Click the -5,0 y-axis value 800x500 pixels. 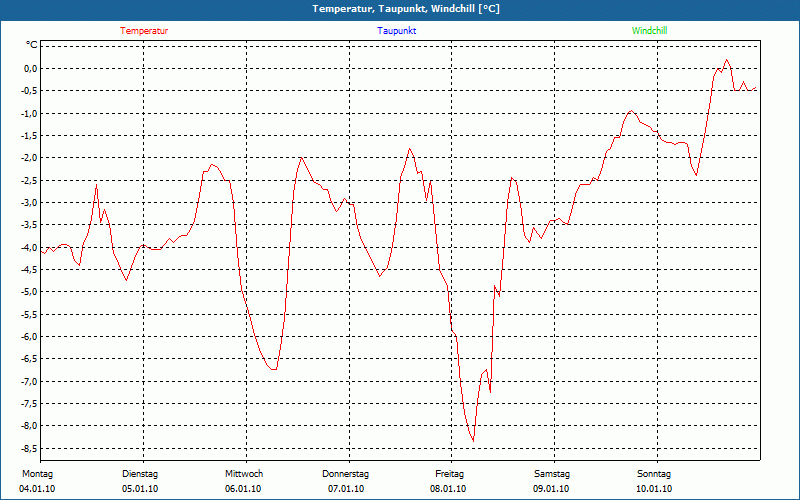29,292
